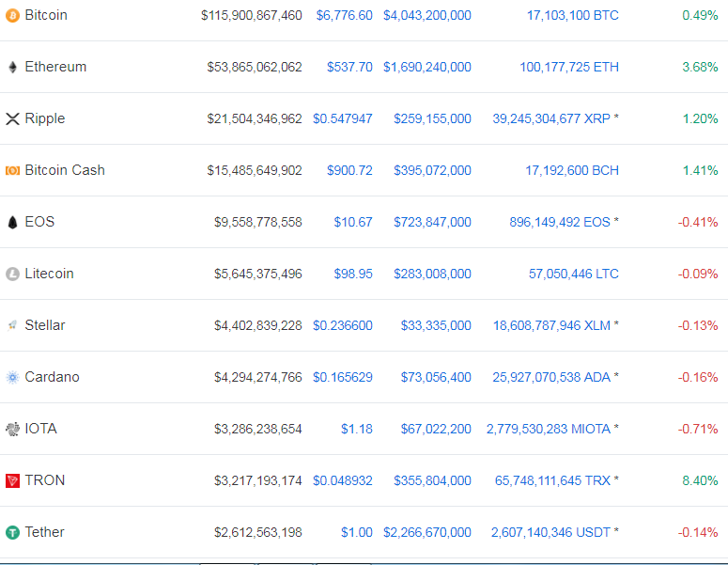Click the Cardano logo icon
The height and width of the screenshot is (565, 728).
coord(12,377)
